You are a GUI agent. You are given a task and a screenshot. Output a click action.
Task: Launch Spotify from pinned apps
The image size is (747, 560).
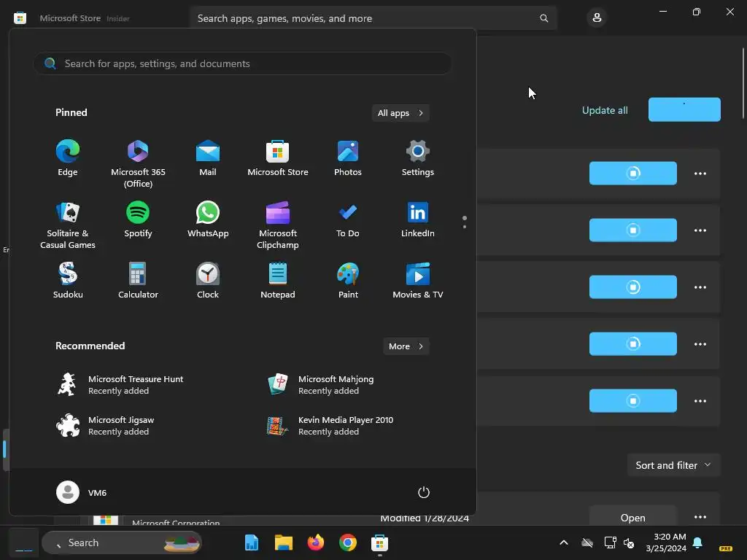coord(138,220)
